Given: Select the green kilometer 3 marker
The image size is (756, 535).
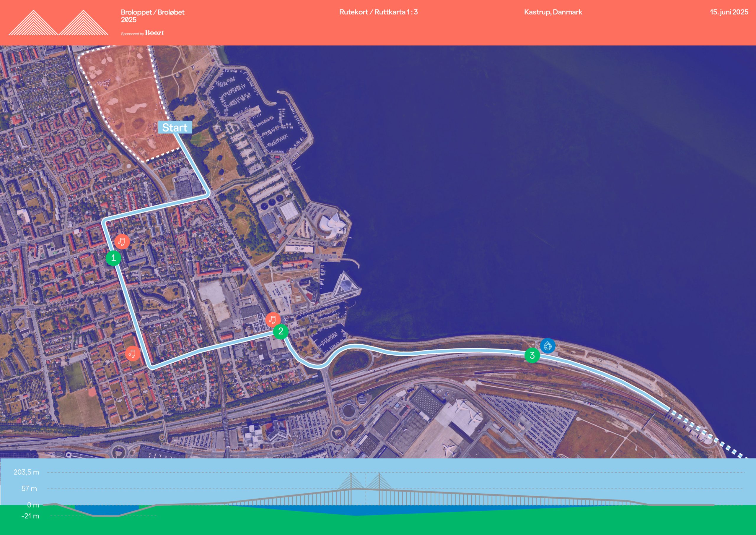Looking at the screenshot, I should pyautogui.click(x=532, y=355).
